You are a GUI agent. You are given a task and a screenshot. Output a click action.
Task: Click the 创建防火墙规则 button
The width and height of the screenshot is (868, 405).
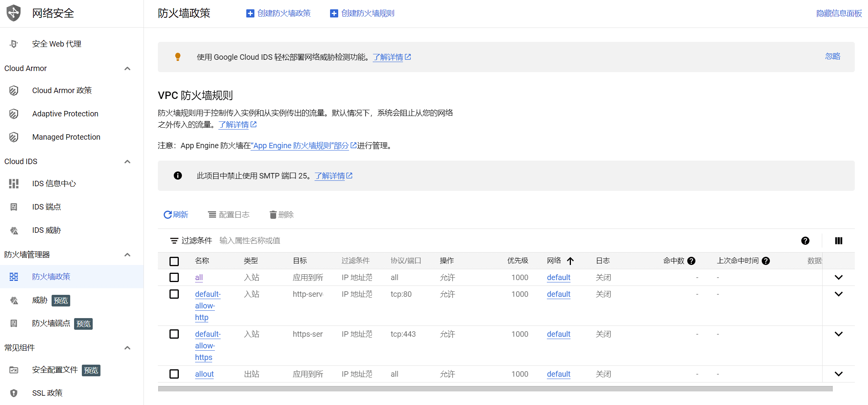361,13
